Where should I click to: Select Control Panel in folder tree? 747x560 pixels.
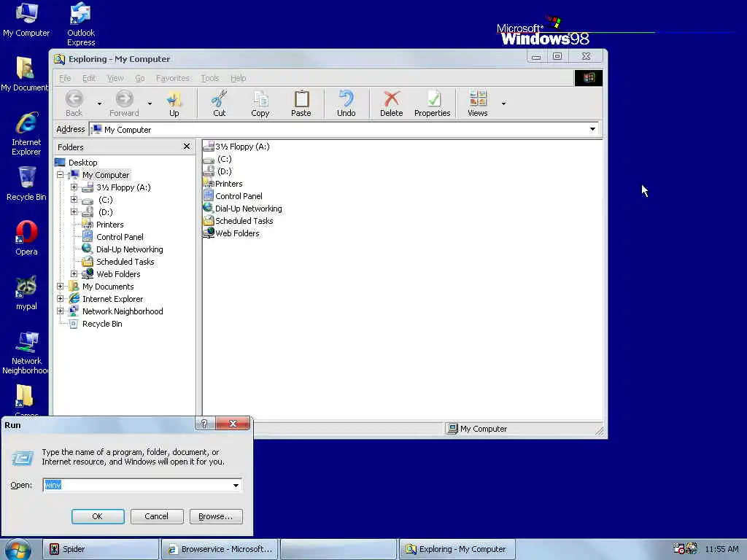tap(120, 237)
